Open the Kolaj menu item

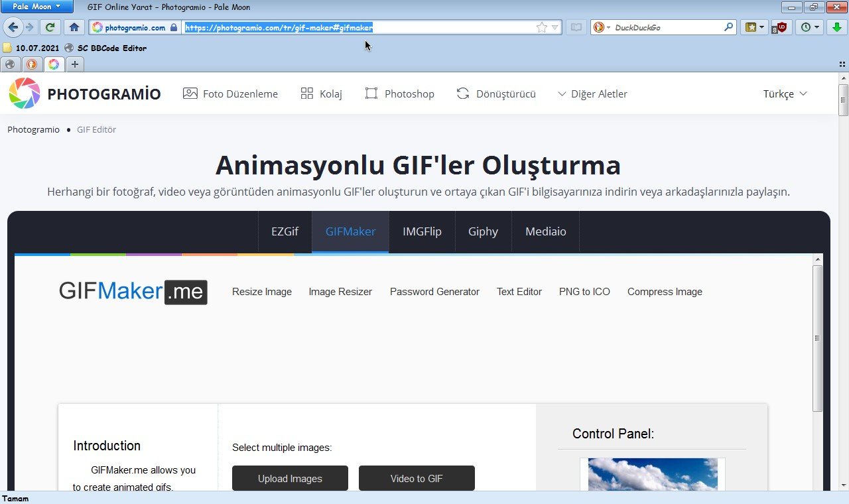pyautogui.click(x=322, y=94)
